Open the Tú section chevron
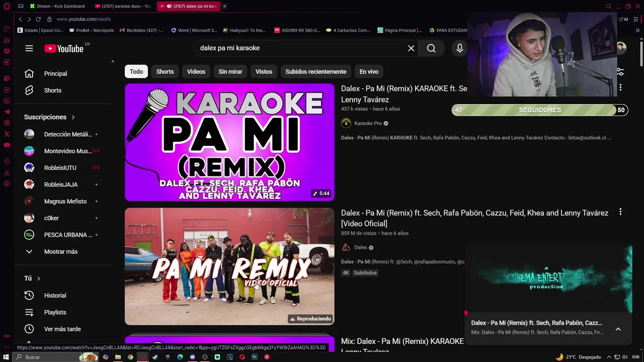Screen dimensions: 644x362 click(38, 279)
